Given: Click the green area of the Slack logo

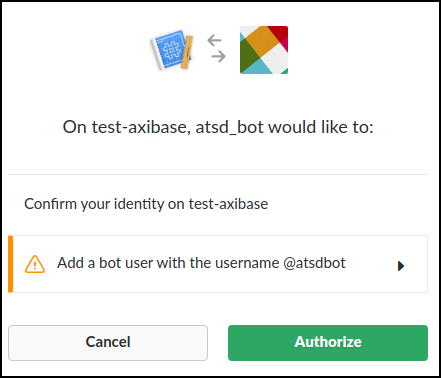Looking at the screenshot, I should coord(247,54).
